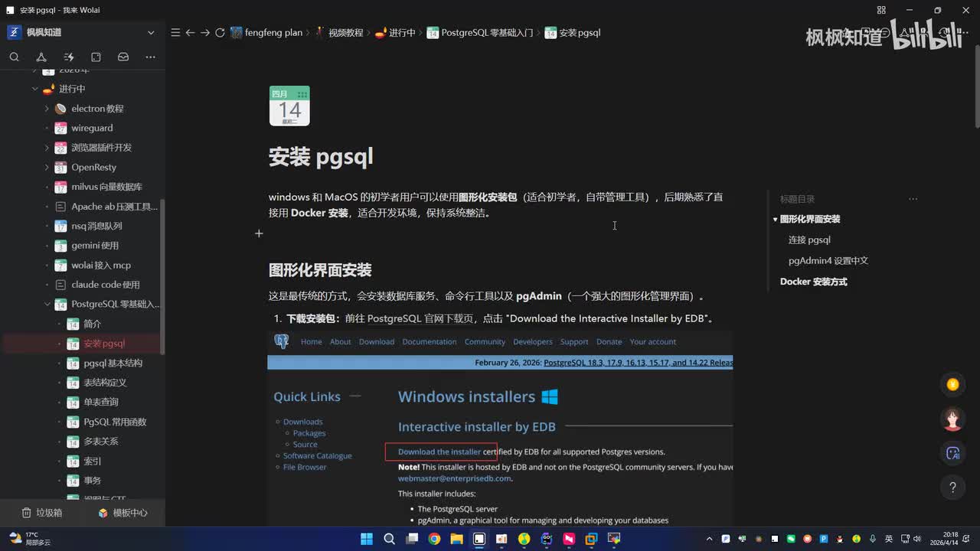980x551 pixels.
Task: Click the April 14 calendar page icon
Action: [x=289, y=106]
